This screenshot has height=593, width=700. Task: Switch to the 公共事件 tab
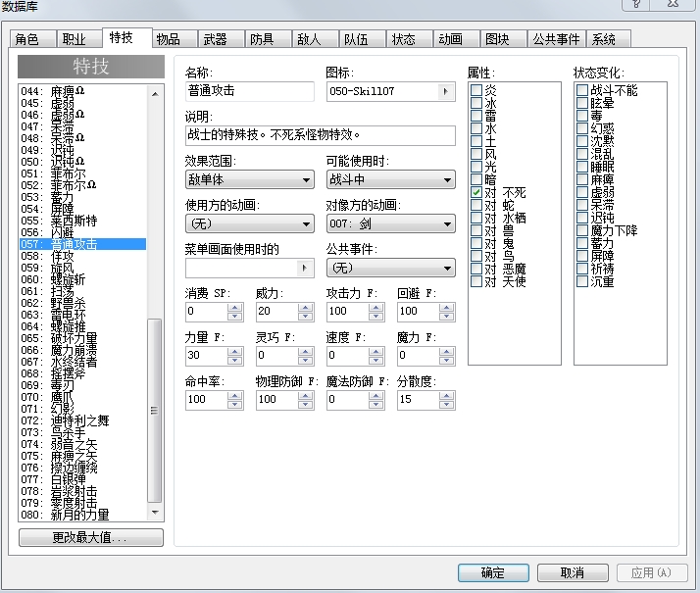coord(556,39)
